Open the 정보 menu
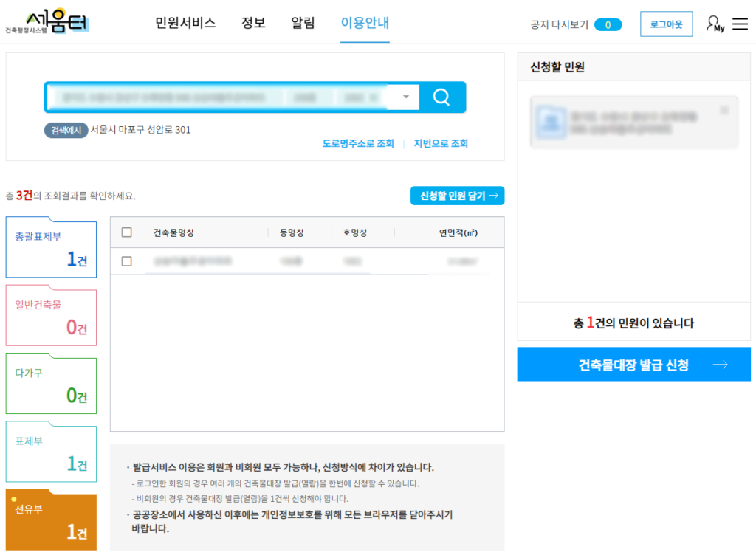The image size is (756, 558). coord(254,23)
